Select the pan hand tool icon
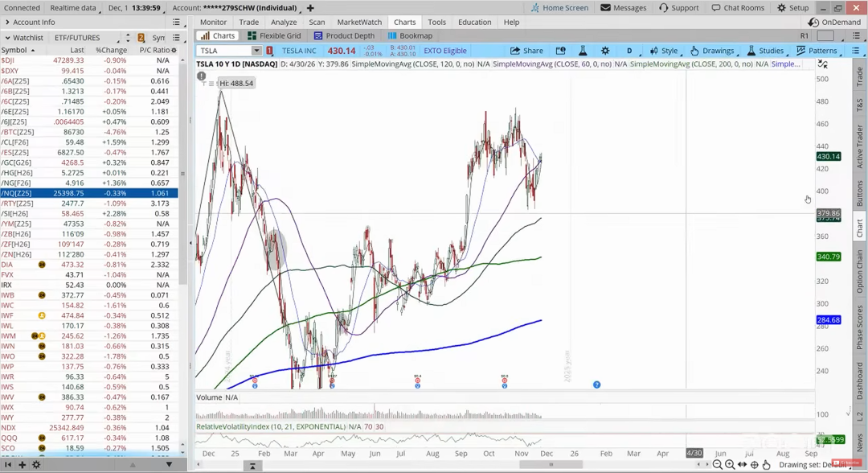This screenshot has height=473, width=868. coord(766,465)
